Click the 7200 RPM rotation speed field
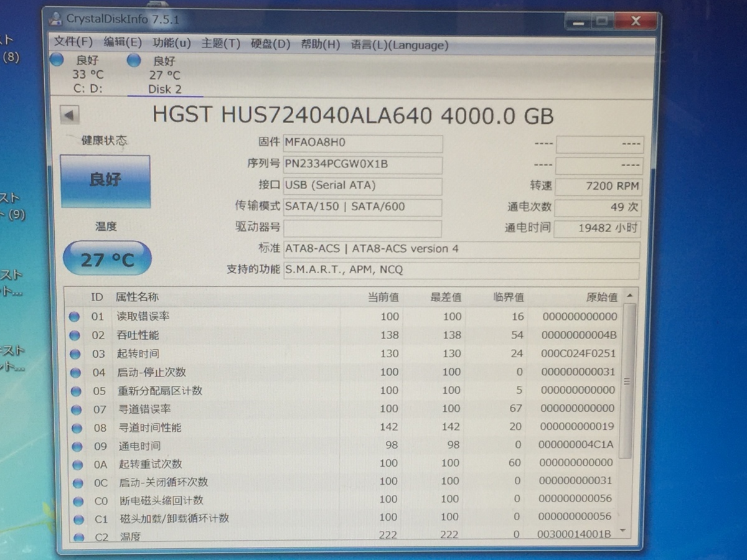Viewport: 747px width, 560px height. pyautogui.click(x=598, y=187)
